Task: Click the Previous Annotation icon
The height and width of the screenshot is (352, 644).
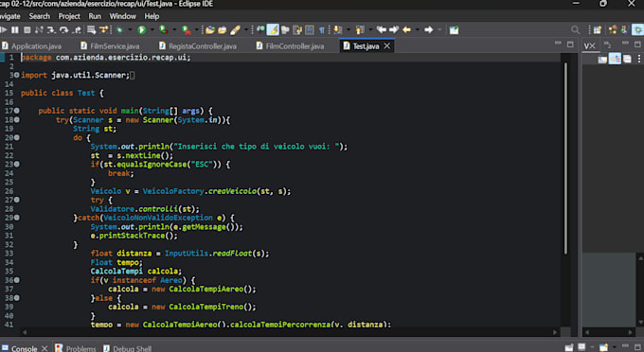Action: (360, 30)
